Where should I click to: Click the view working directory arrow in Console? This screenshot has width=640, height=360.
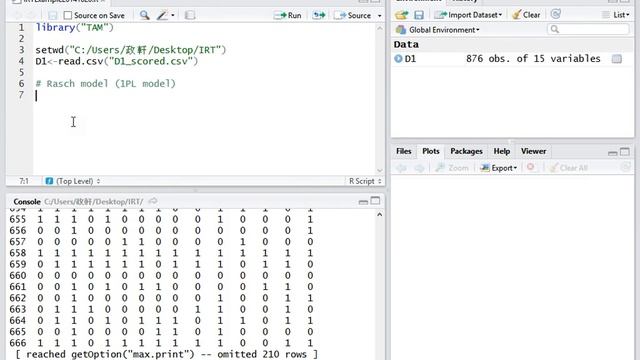tap(153, 201)
